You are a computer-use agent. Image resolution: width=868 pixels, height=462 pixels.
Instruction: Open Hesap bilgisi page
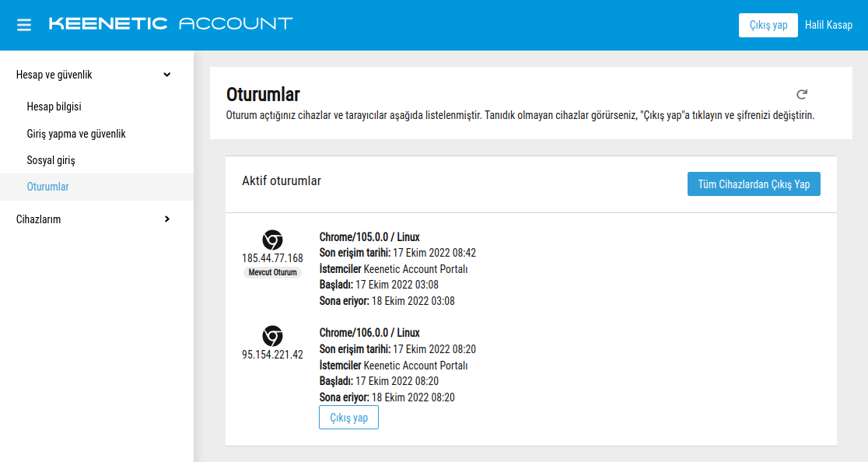coord(54,107)
